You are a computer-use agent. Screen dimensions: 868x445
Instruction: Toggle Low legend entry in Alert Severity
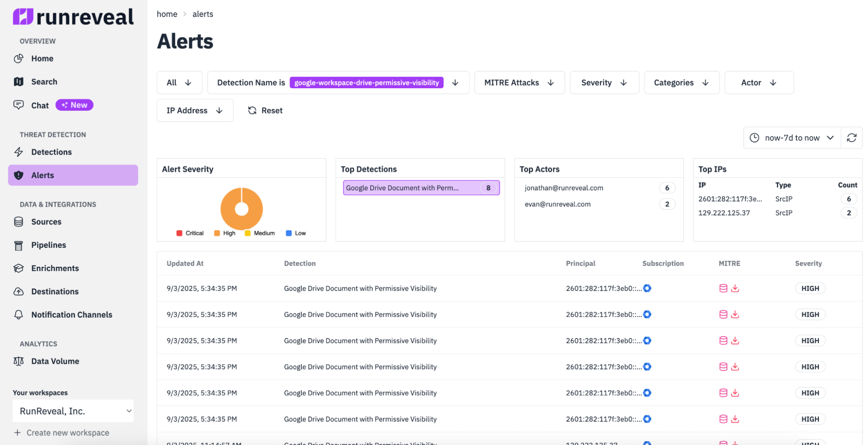[296, 233]
